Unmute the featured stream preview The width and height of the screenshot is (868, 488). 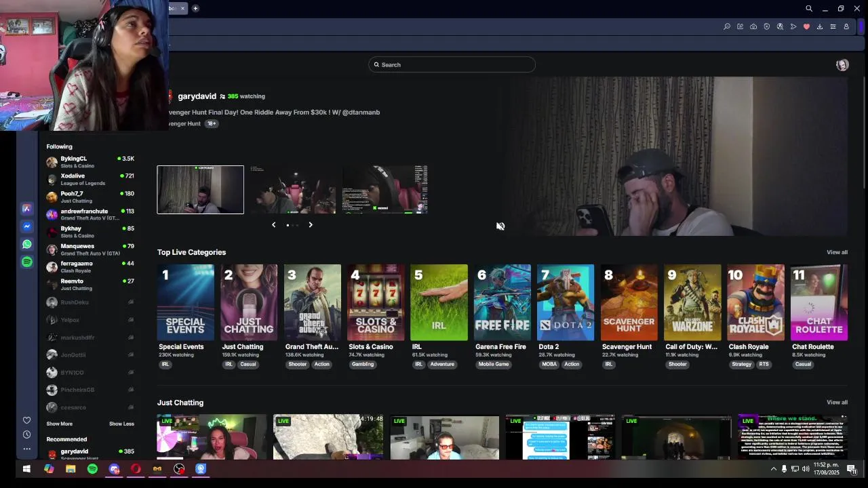coord(500,226)
